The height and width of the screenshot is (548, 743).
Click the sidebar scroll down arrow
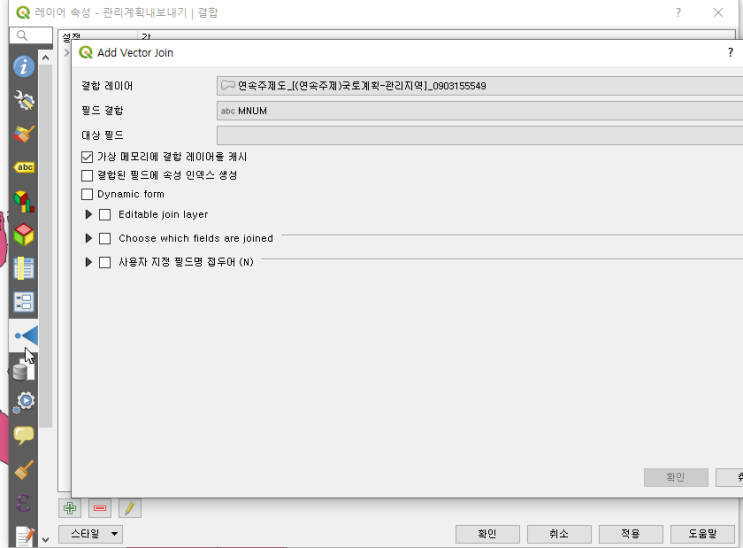click(x=45, y=539)
